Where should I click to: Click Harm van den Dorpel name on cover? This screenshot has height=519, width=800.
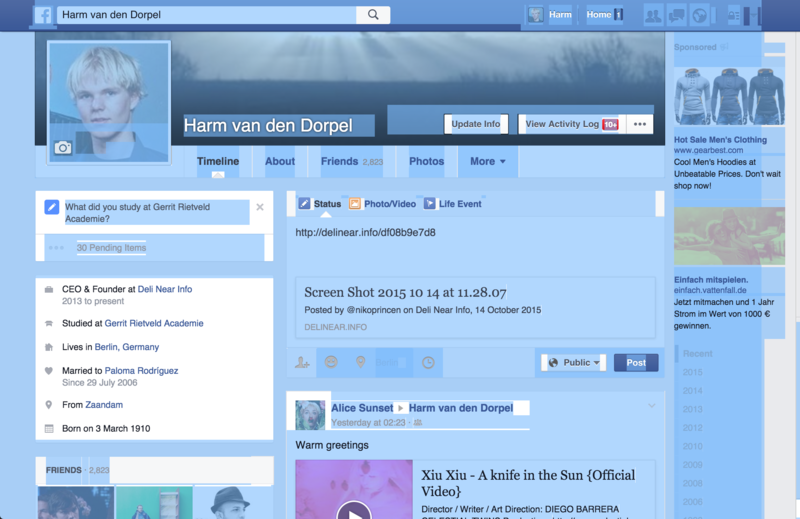coord(268,126)
